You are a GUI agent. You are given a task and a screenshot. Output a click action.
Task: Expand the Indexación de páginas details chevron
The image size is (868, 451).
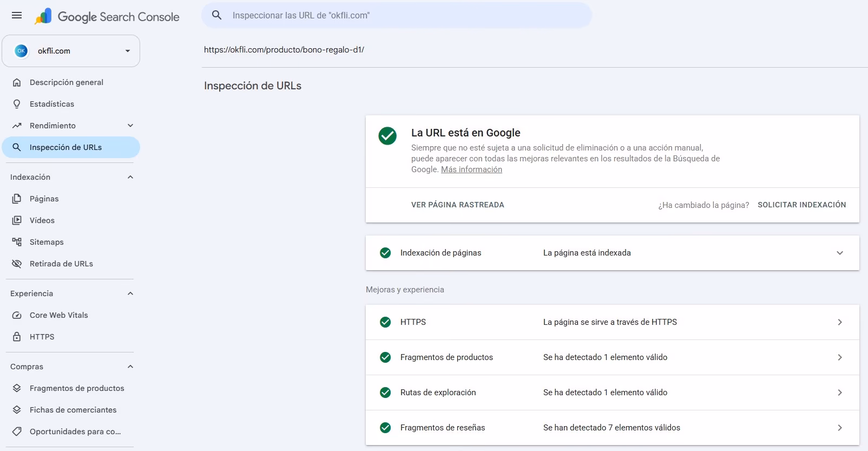tap(840, 253)
